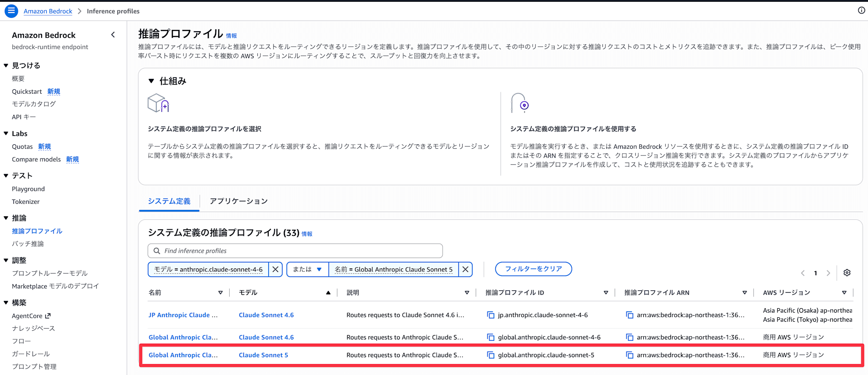Open プロンプトルーターモデル in the sidebar

point(50,274)
